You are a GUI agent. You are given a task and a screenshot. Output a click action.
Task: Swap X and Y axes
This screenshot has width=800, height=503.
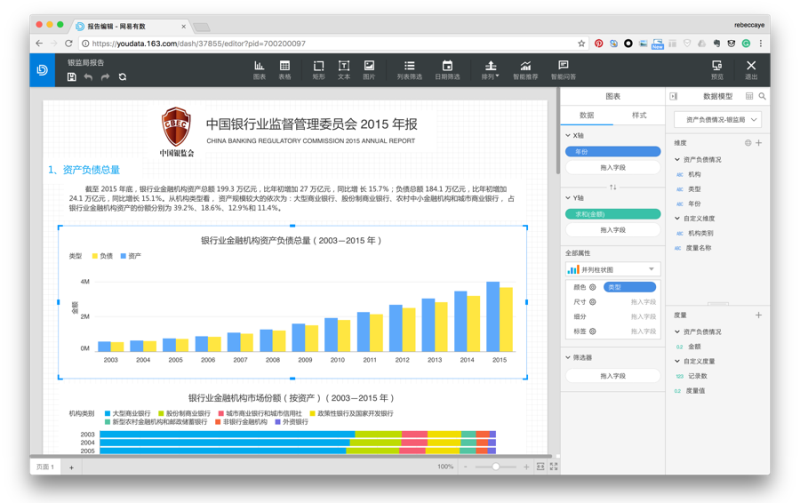point(613,187)
